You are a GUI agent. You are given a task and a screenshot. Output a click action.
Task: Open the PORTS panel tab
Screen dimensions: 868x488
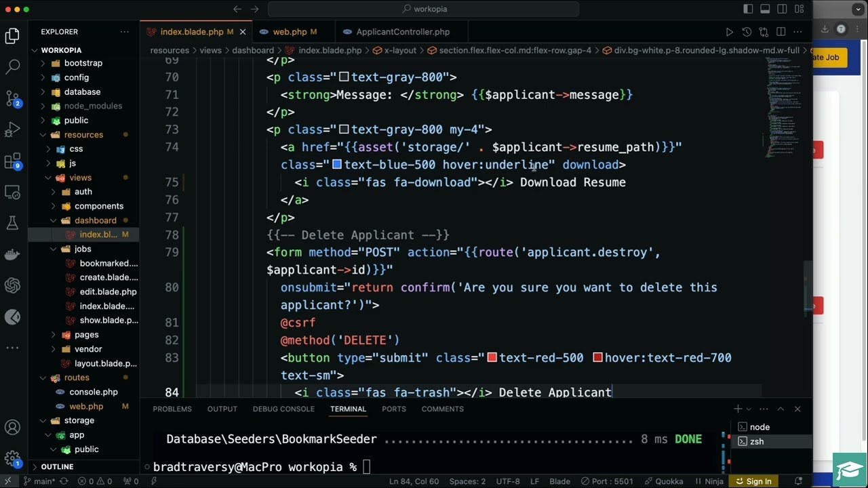[x=394, y=409]
